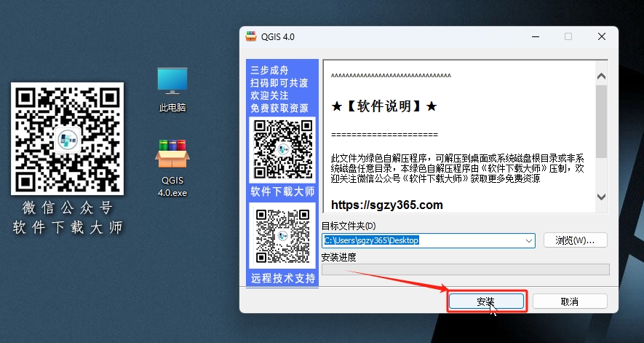Click the destination path C:\Users\sgzy365\Desktop field
The height and width of the screenshot is (343, 644).
pos(429,240)
